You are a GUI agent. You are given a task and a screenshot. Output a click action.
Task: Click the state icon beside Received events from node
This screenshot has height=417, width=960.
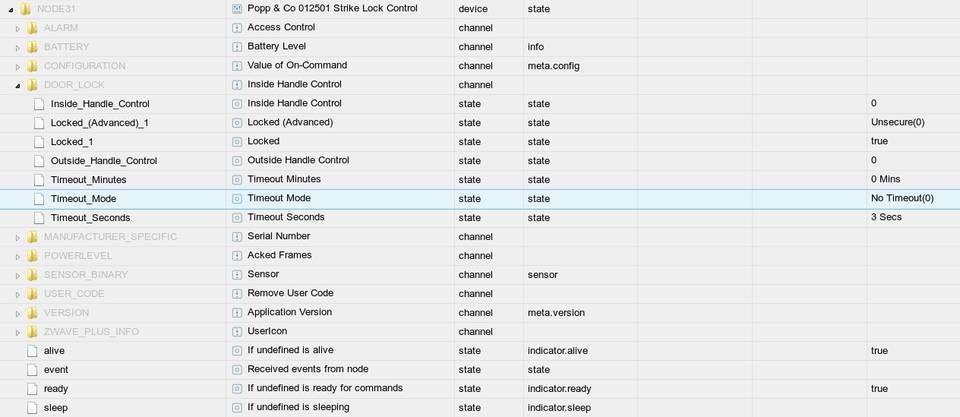(x=237, y=370)
